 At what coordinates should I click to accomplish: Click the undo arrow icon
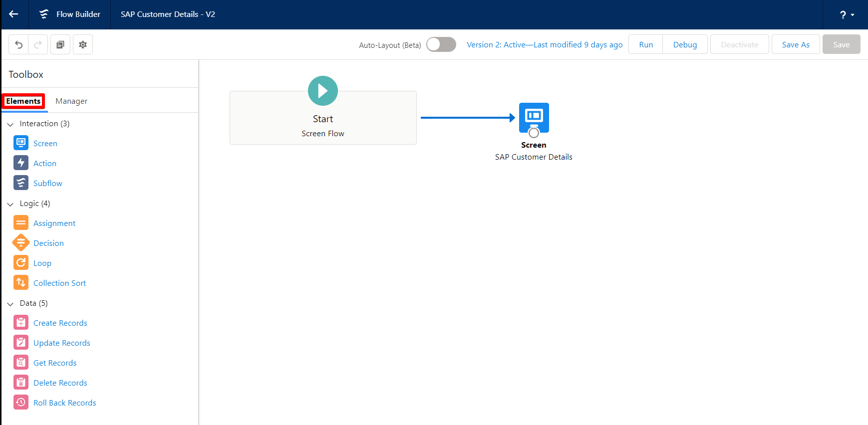point(18,45)
